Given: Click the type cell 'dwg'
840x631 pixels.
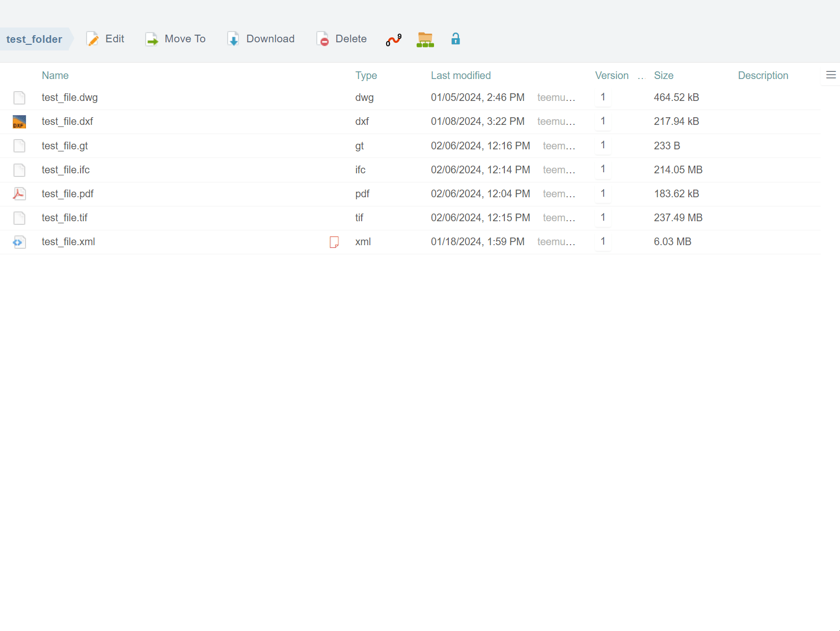Looking at the screenshot, I should click(x=364, y=97).
